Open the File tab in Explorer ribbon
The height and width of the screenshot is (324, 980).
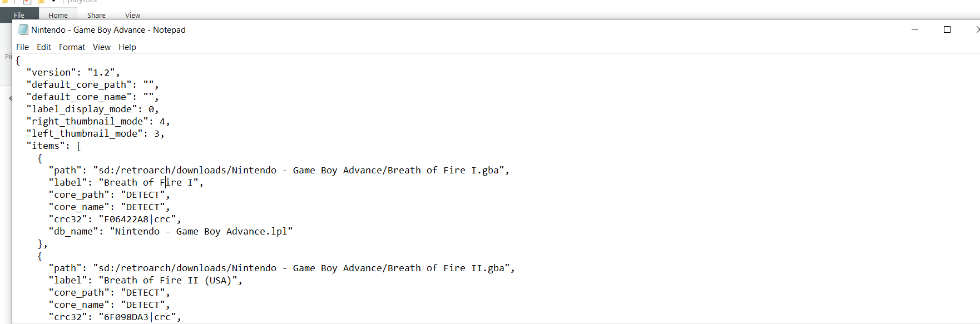[x=19, y=15]
